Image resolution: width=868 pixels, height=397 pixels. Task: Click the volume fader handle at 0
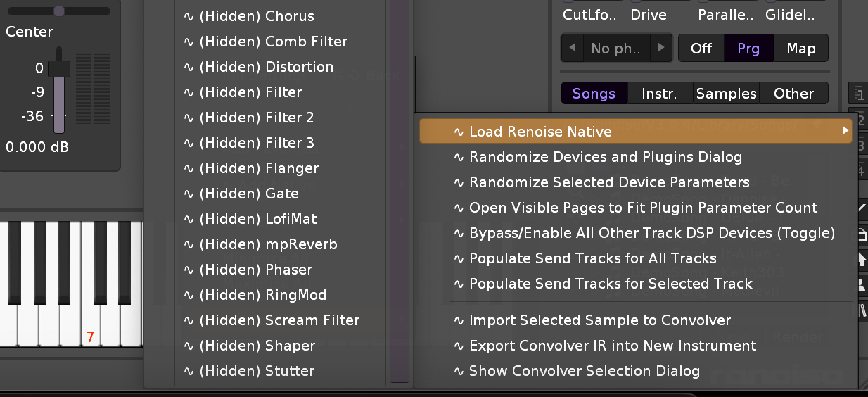tap(59, 69)
